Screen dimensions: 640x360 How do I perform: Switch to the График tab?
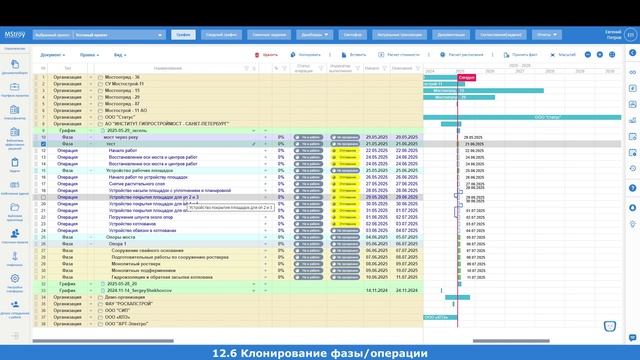click(x=183, y=35)
